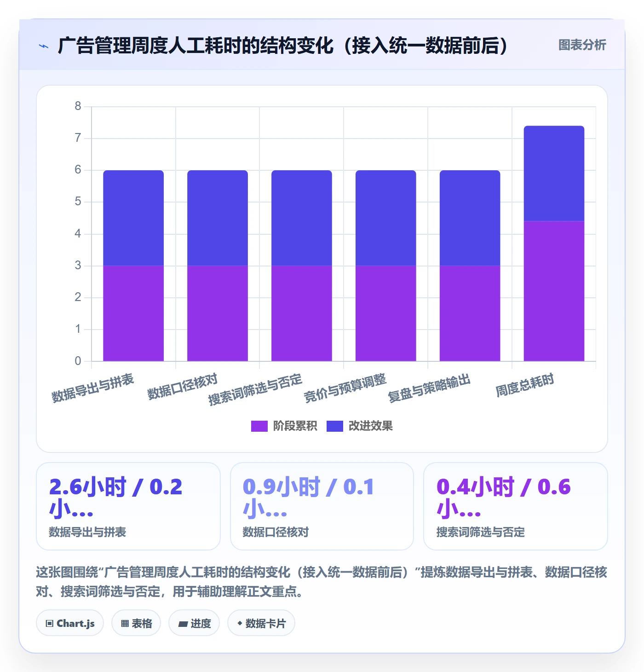Screen dimensions: 644x672
Task: Click the blue segment of 周度总耗时 bar
Action: (554, 174)
